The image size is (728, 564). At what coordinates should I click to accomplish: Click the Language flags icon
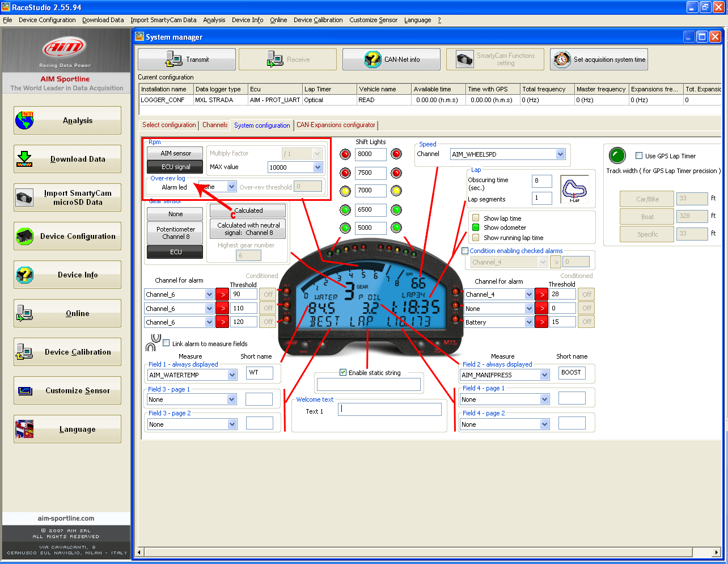pos(24,429)
